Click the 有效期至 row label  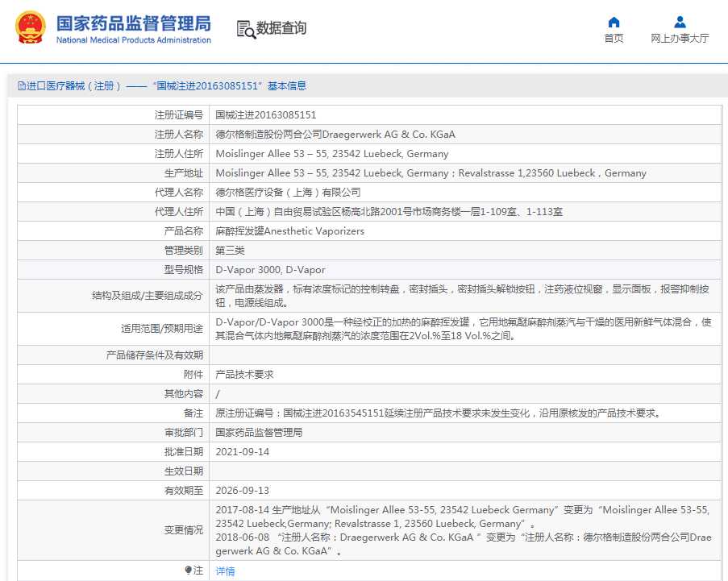[x=184, y=491]
